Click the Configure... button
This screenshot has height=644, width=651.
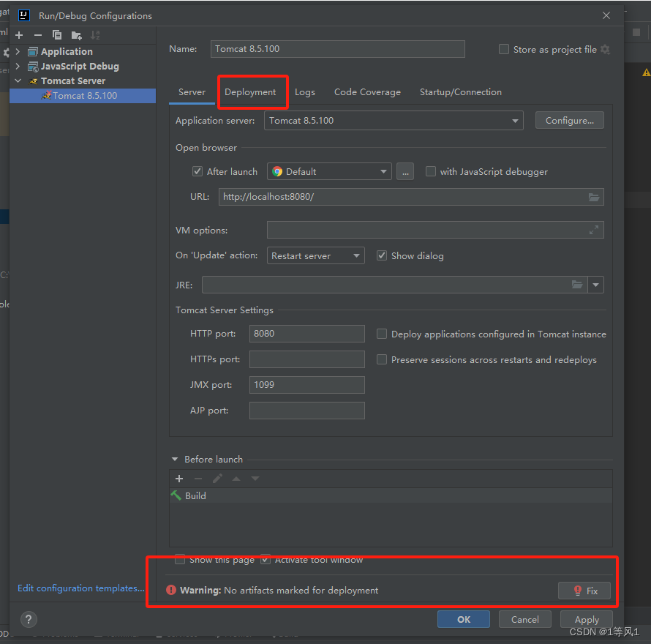tap(570, 121)
